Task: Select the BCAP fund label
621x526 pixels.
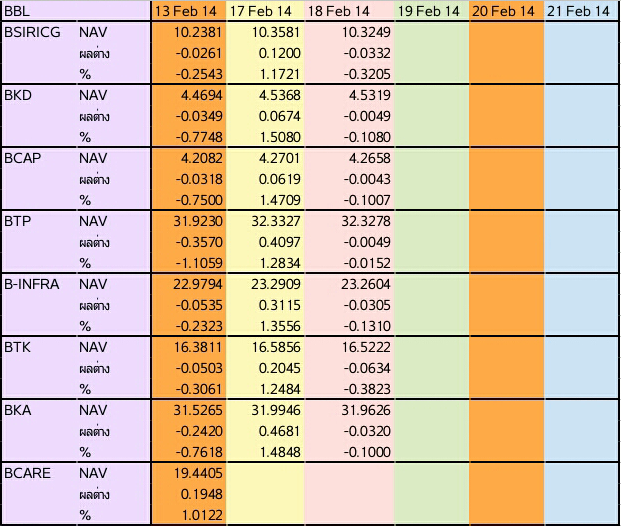Action: [x=23, y=158]
